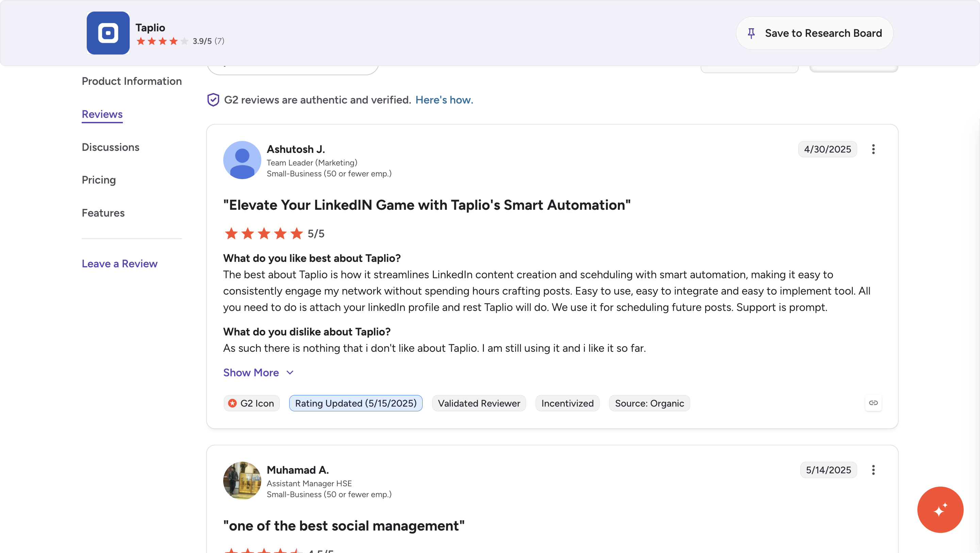Click the Taplio logo icon
Viewport: 980px width, 553px height.
[x=108, y=33]
